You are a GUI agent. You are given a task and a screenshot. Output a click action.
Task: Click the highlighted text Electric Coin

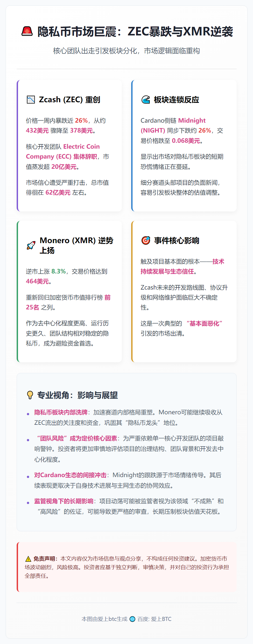(81, 147)
